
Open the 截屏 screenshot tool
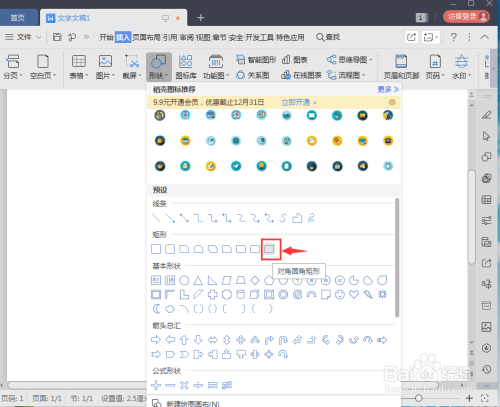pyautogui.click(x=132, y=67)
